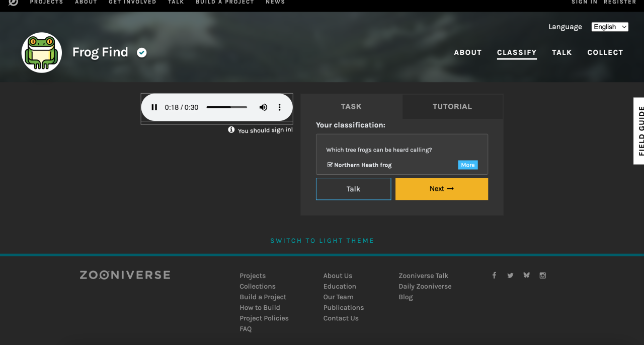Viewport: 644px width, 345px height.
Task: Open footer How to Build link
Action: point(260,307)
